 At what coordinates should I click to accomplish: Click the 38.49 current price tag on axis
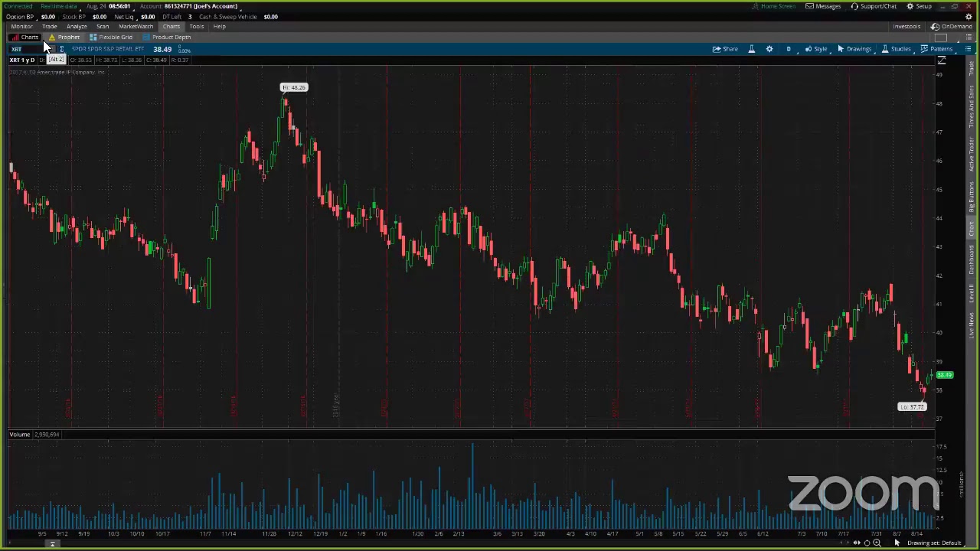[x=945, y=375]
